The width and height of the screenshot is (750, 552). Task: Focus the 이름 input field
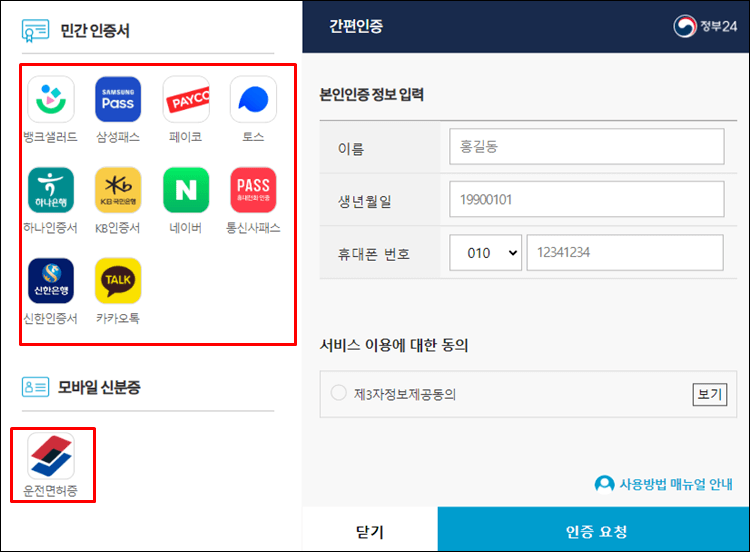[x=586, y=146]
